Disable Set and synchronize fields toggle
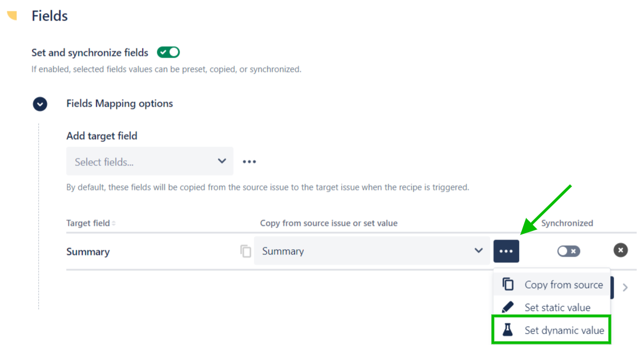644x345 pixels. pos(168,52)
